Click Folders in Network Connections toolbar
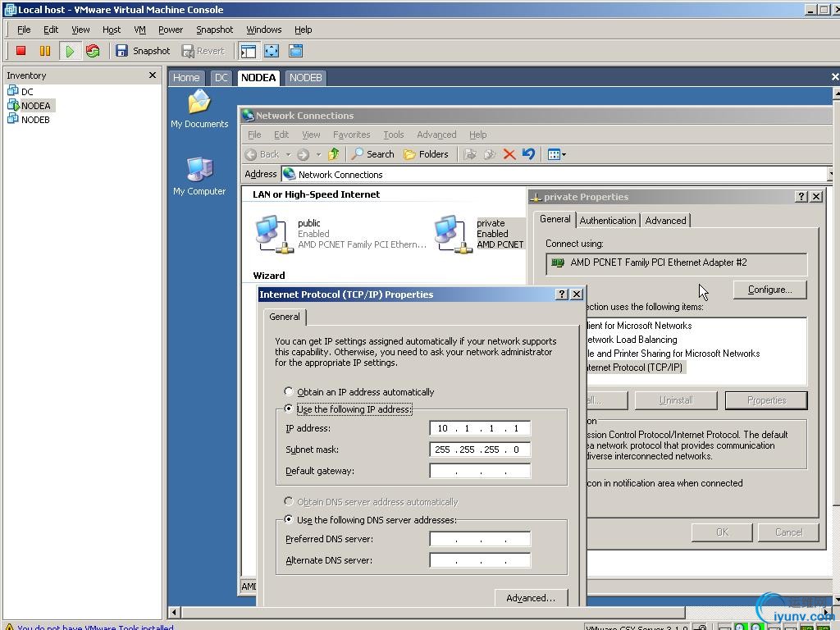This screenshot has height=630, width=840. coord(426,154)
